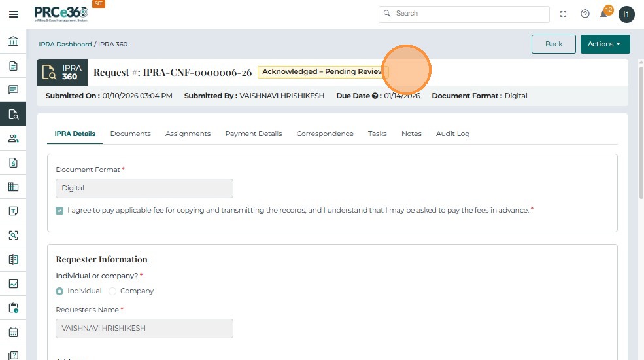The width and height of the screenshot is (644, 360).
Task: Open the text box T icon in sidebar
Action: tap(13, 211)
